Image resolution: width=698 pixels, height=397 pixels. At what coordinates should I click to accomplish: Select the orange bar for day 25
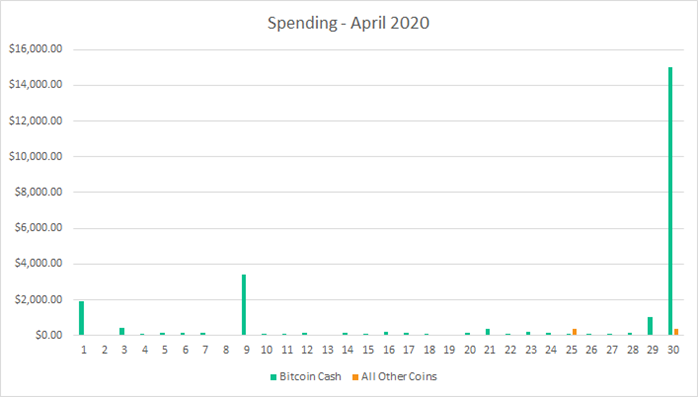coord(575,332)
